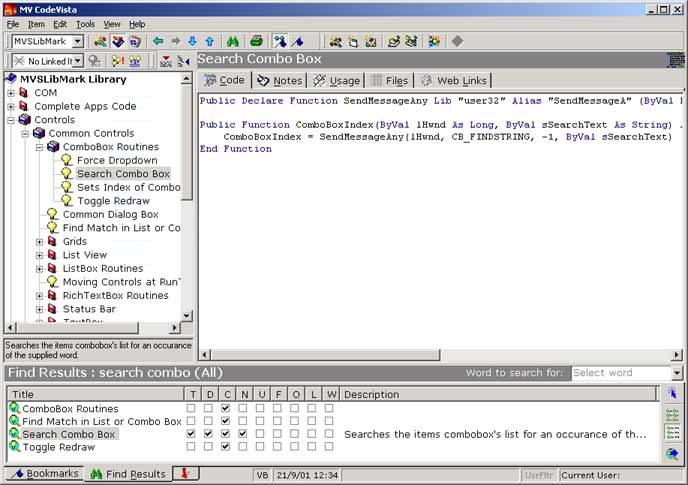Click the boxed detail list icon beside results

point(672,432)
